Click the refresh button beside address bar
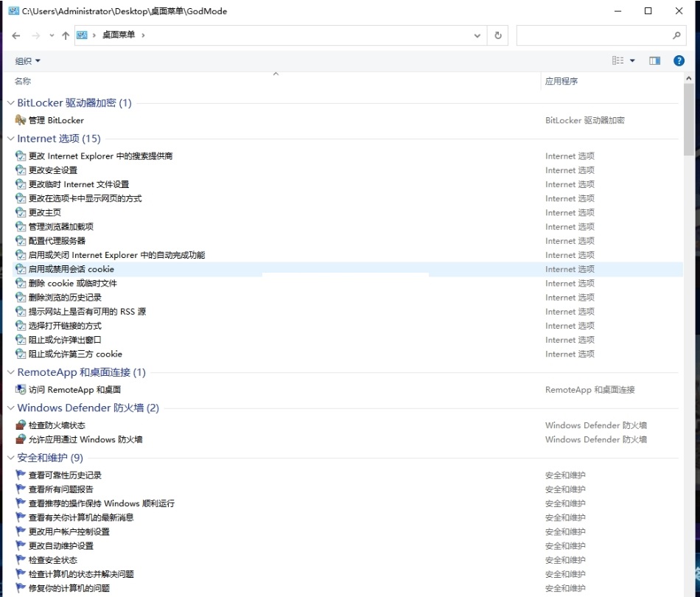The width and height of the screenshot is (700, 597). [498, 35]
